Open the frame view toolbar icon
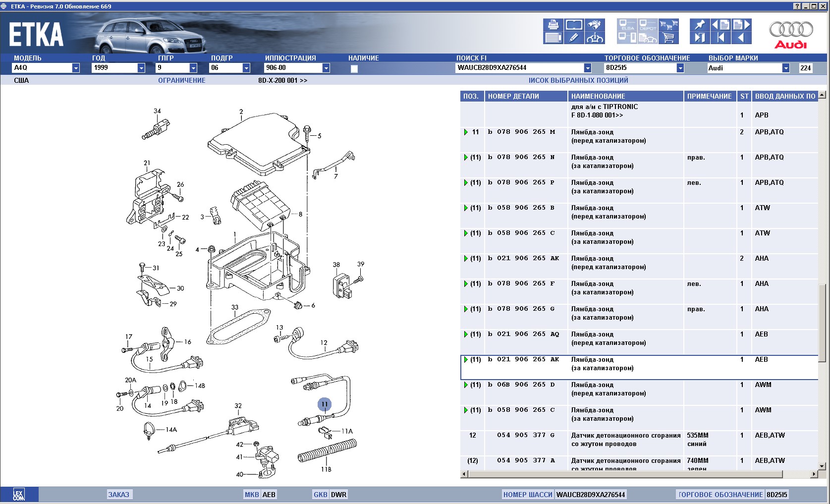The image size is (830, 504). (574, 25)
